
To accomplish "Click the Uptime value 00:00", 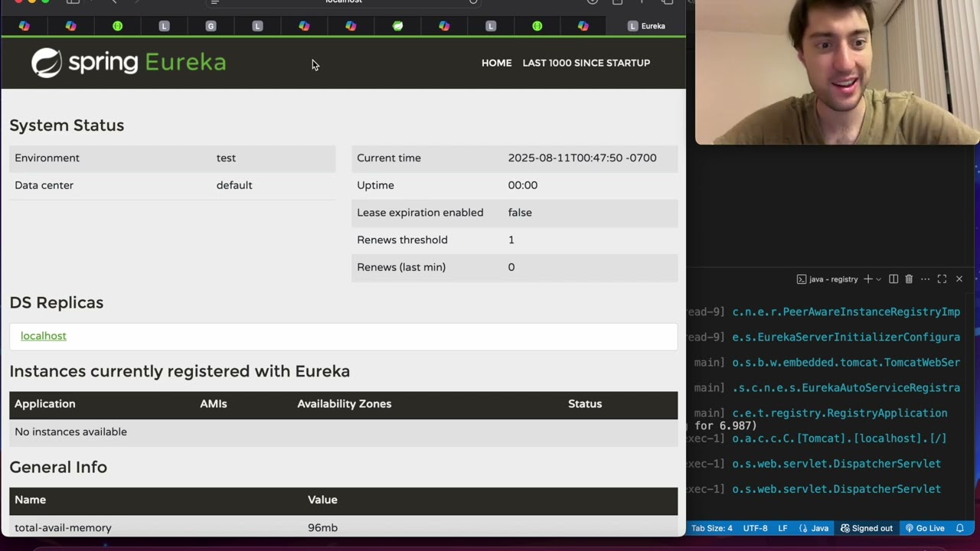I will coord(523,185).
